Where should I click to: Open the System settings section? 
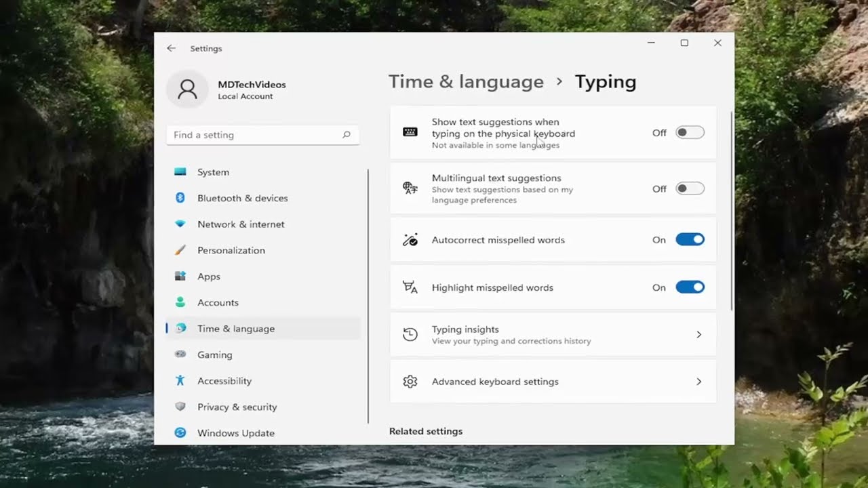[213, 172]
